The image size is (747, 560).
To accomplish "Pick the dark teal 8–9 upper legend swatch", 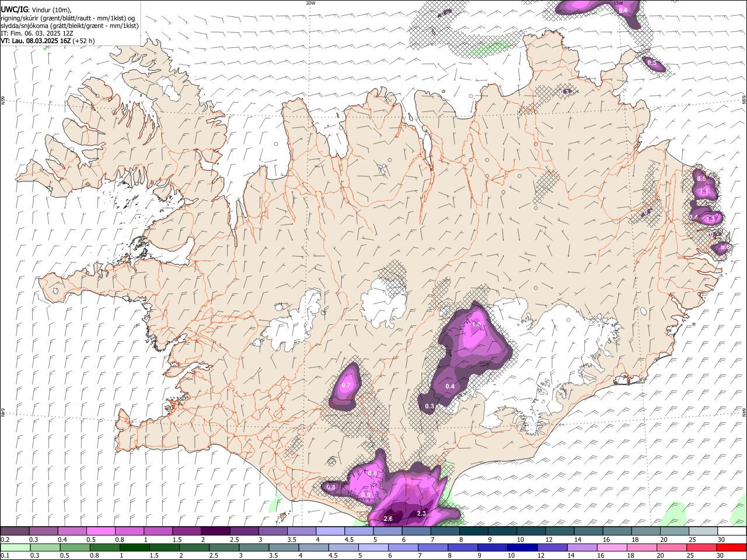I will point(473,531).
